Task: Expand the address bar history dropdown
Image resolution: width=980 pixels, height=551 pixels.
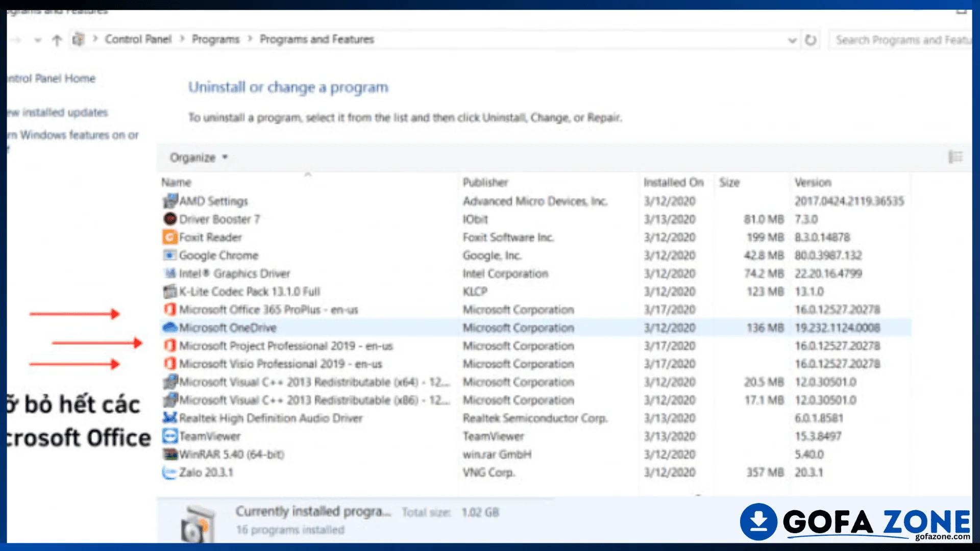Action: 792,40
